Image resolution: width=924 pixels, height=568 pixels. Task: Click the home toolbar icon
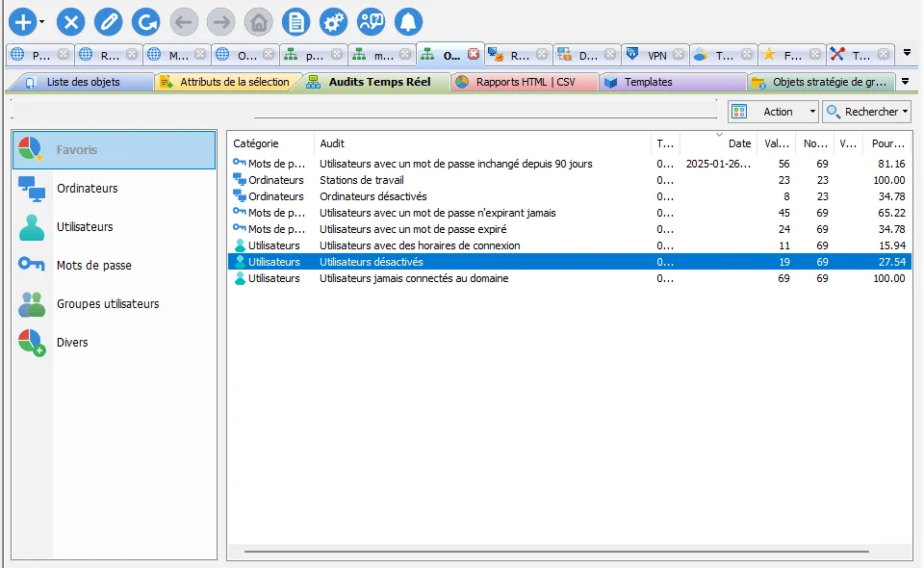[259, 22]
